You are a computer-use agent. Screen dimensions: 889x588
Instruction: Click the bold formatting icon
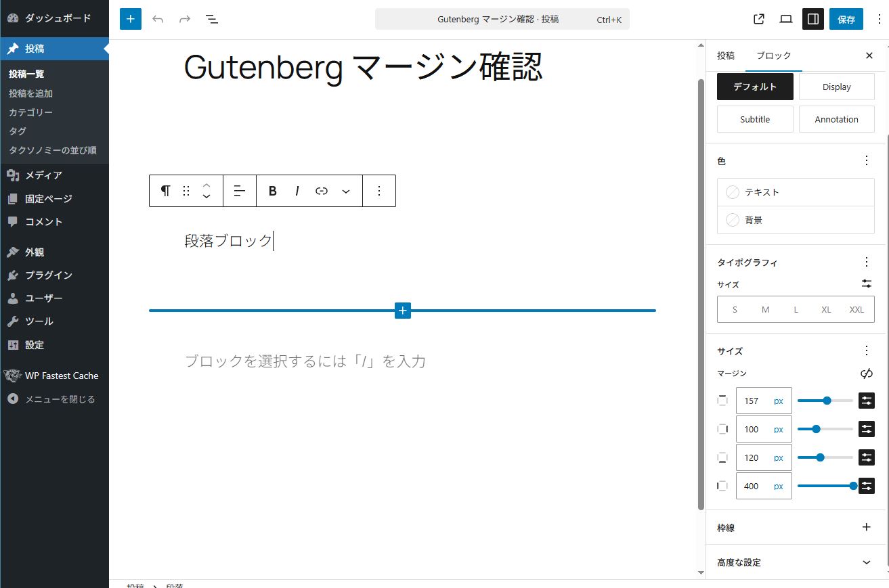pos(273,191)
